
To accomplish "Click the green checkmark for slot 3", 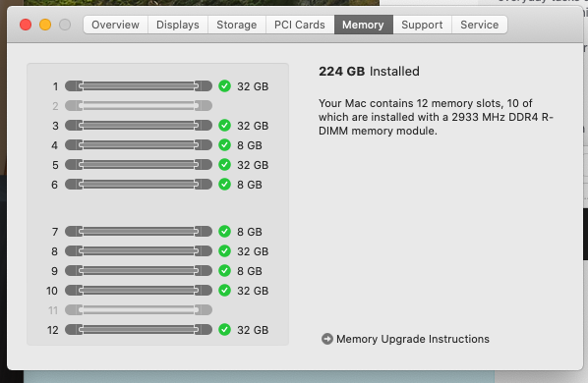I will tap(224, 126).
